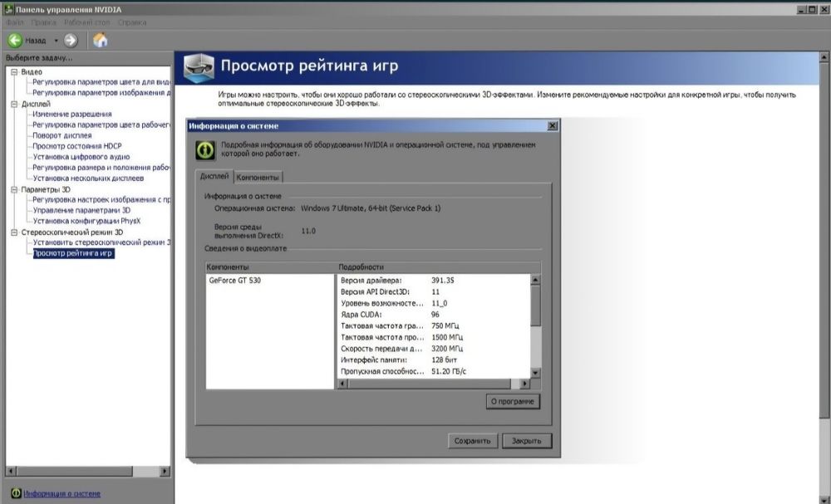Click the Версия драйвера row
The image size is (831, 504).
pyautogui.click(x=434, y=280)
